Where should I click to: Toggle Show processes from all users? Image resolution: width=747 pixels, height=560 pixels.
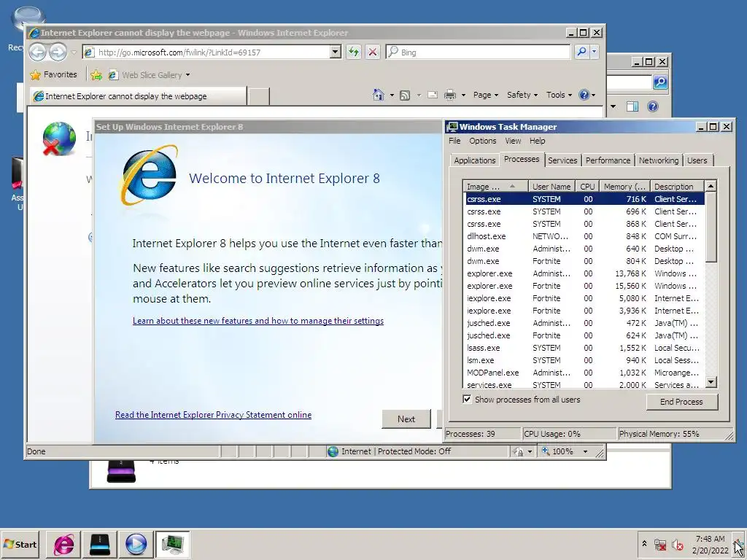(x=467, y=399)
